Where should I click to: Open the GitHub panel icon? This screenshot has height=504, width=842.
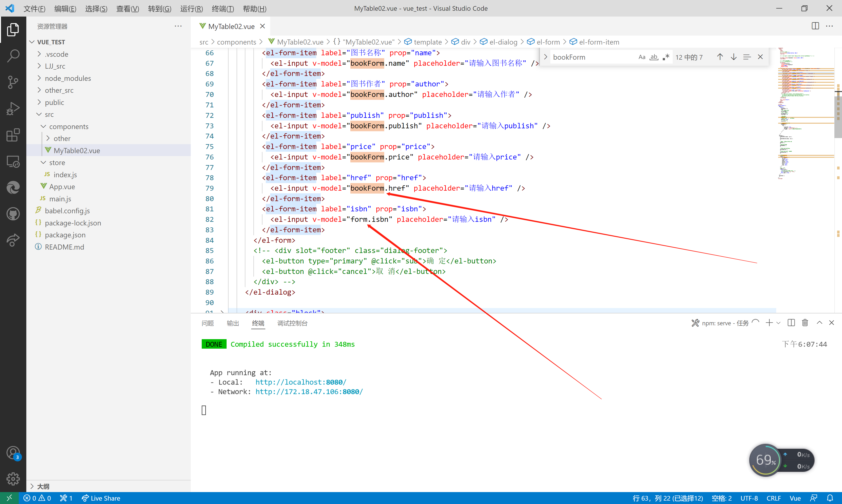coord(13,214)
